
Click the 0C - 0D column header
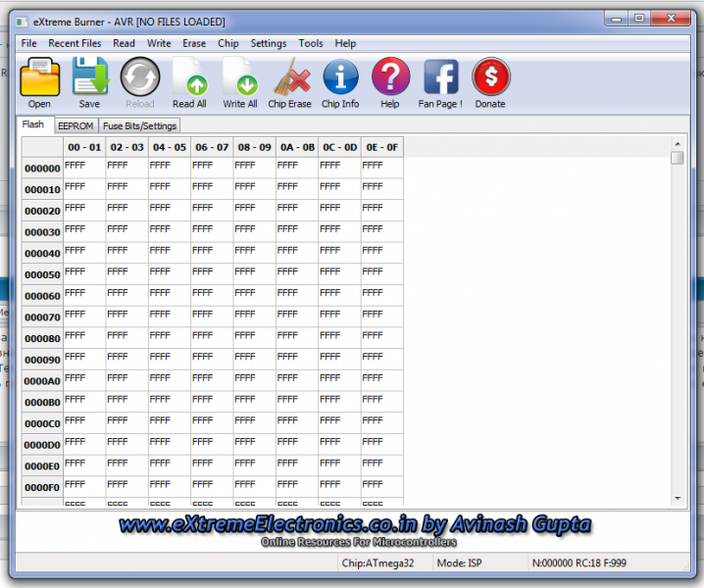[340, 147]
